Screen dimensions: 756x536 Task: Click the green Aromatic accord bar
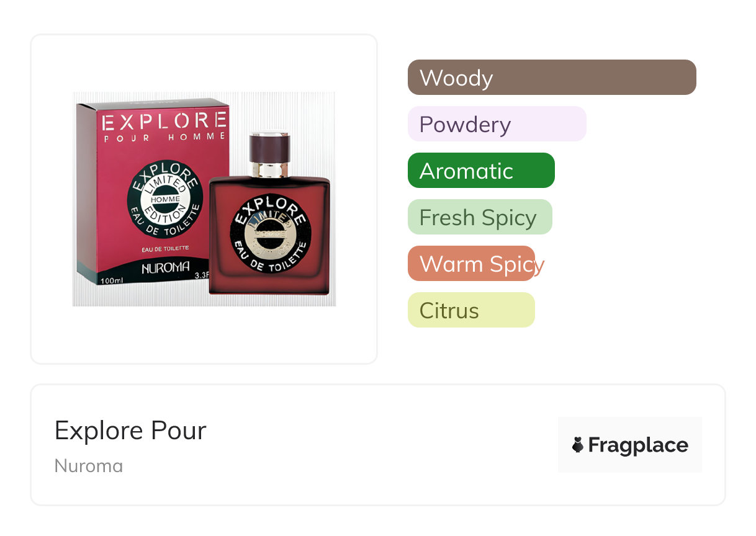481,171
